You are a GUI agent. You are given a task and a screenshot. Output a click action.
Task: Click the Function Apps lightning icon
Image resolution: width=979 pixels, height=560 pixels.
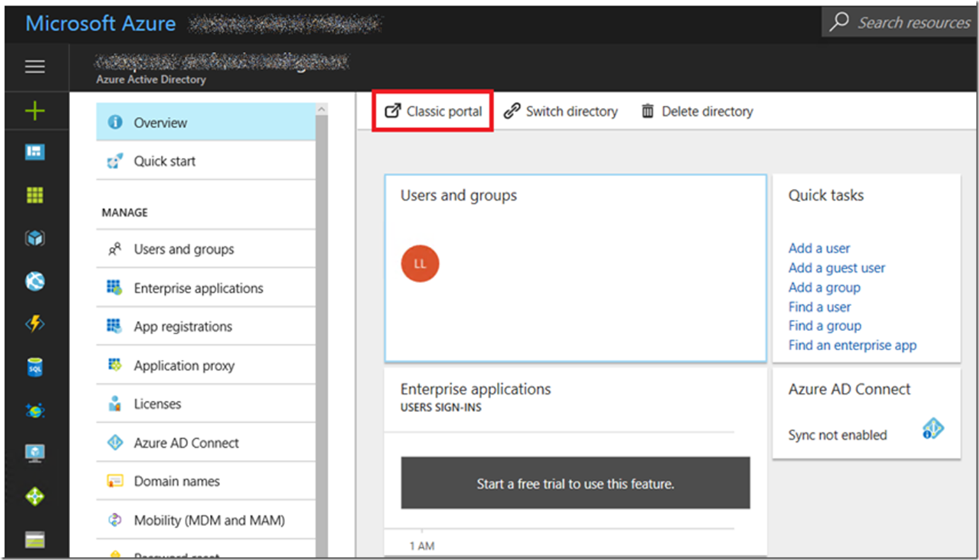34,324
